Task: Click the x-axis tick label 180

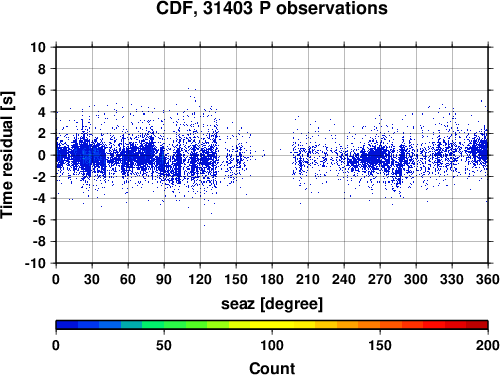Action: (272, 279)
